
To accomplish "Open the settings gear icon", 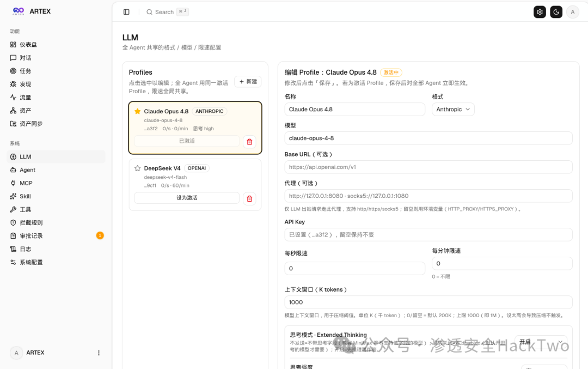I will click(x=540, y=12).
